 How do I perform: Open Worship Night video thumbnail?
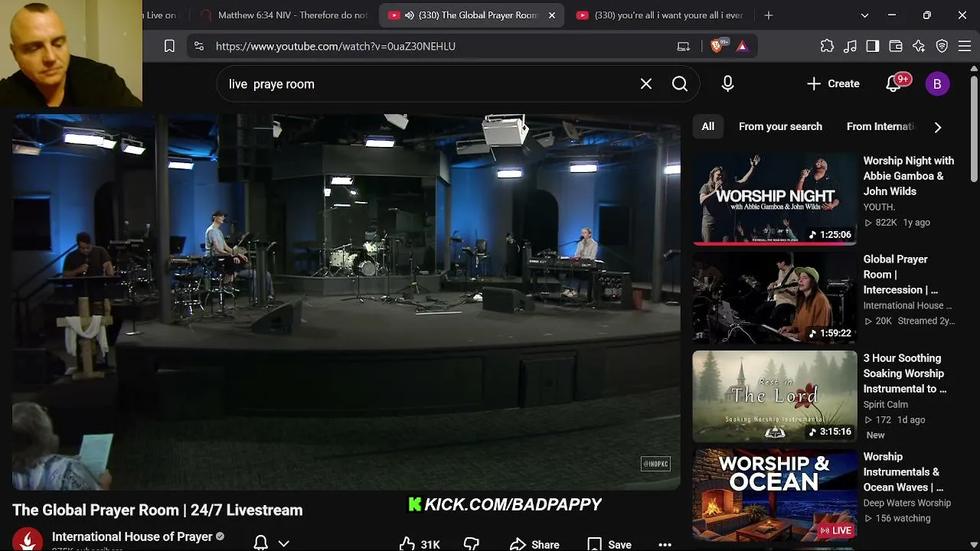[775, 199]
